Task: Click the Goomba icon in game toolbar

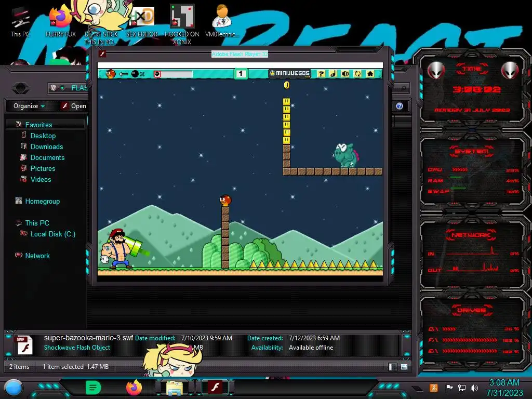Action: coord(111,74)
